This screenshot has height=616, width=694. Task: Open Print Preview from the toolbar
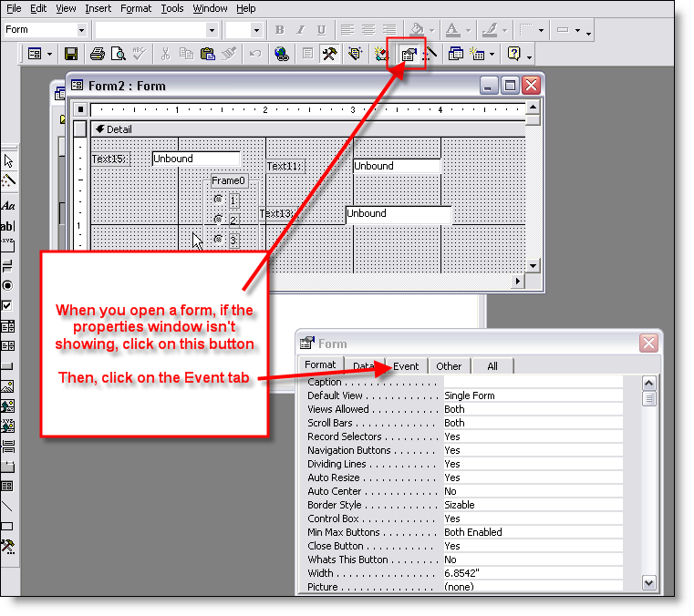click(x=119, y=54)
